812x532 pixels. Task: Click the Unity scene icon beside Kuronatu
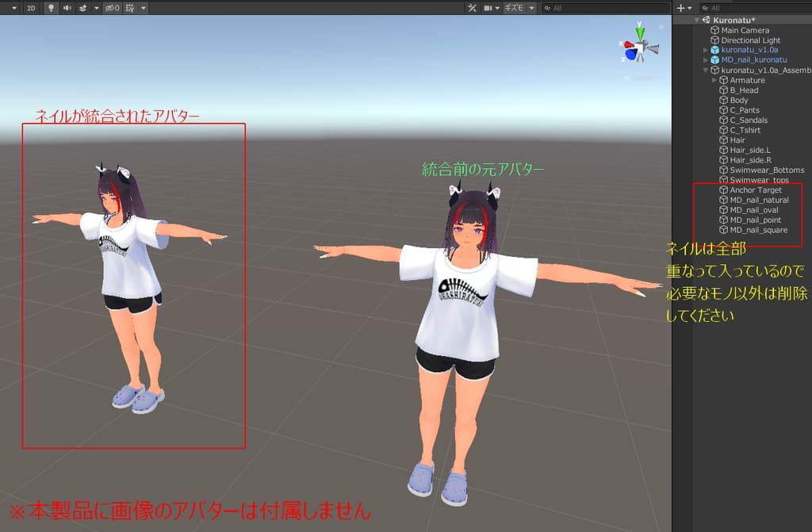tap(706, 20)
